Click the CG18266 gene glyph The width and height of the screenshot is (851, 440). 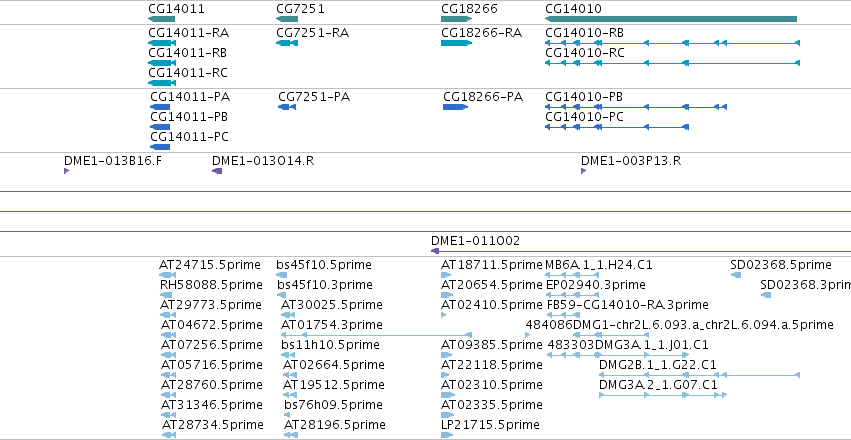click(x=456, y=19)
